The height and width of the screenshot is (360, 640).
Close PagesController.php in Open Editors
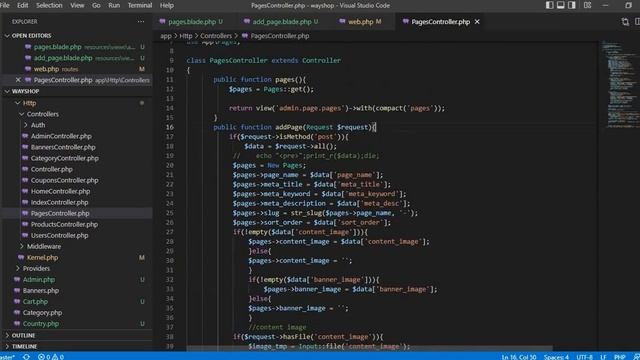pos(18,80)
